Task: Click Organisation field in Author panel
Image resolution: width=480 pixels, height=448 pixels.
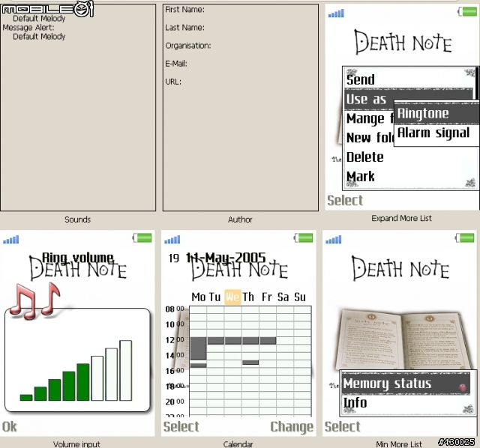Action: click(x=188, y=46)
